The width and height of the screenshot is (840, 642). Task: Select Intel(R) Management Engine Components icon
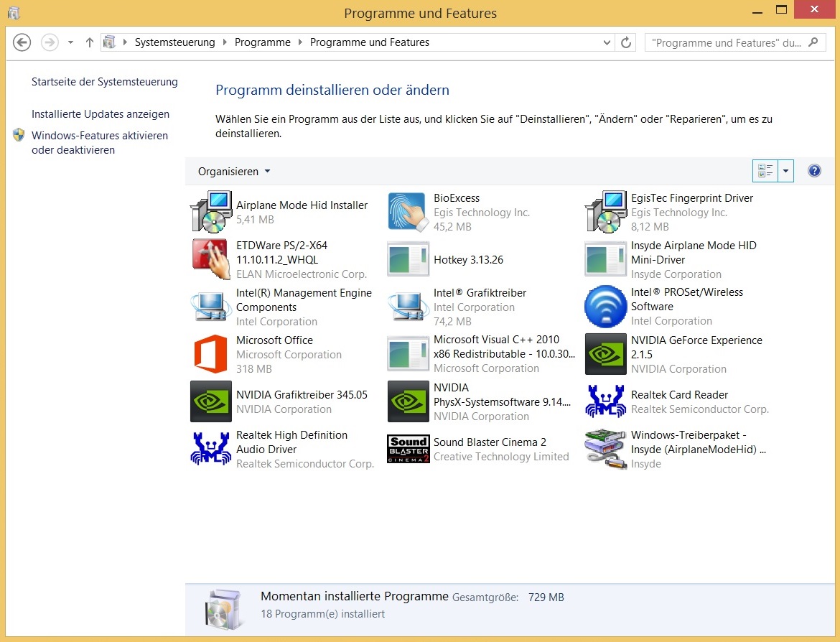[211, 307]
